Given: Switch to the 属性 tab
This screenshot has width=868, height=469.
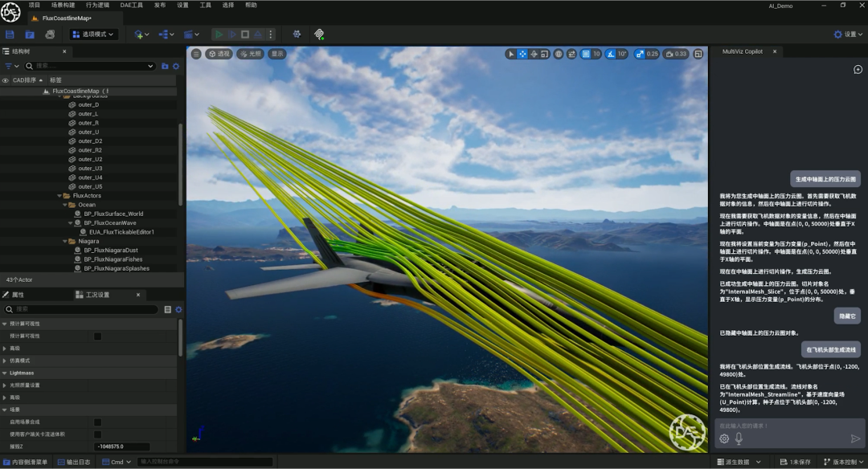Looking at the screenshot, I should 18,295.
